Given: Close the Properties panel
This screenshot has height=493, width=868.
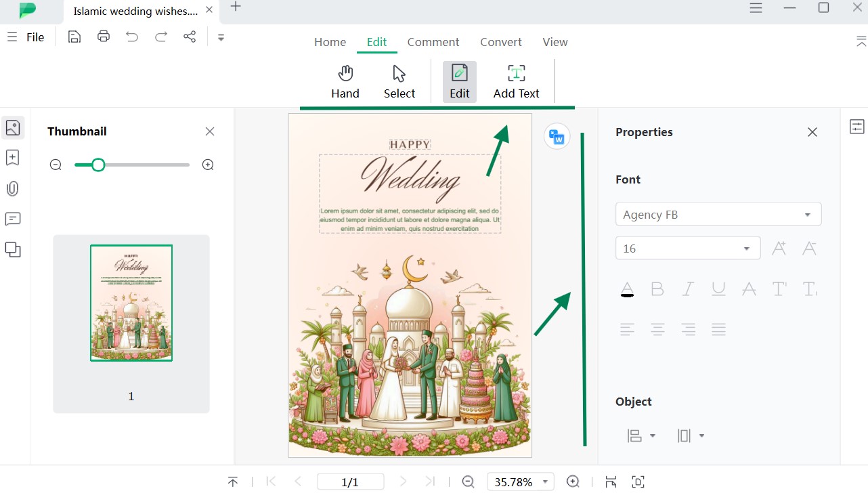Looking at the screenshot, I should [812, 132].
